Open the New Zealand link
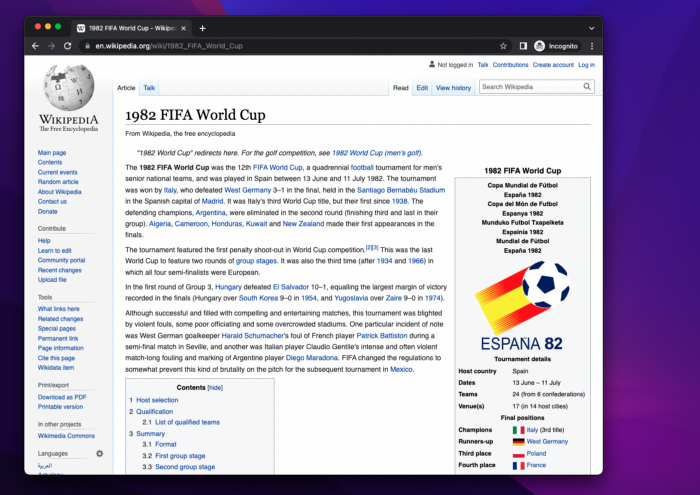 click(303, 224)
